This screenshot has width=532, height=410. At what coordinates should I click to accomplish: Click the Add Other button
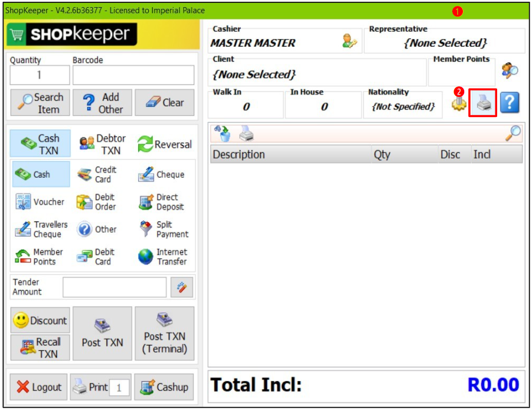click(x=102, y=103)
